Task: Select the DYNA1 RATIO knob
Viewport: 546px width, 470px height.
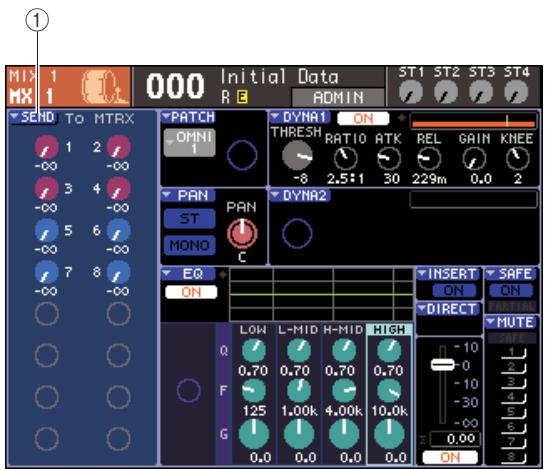Action: pos(345,158)
